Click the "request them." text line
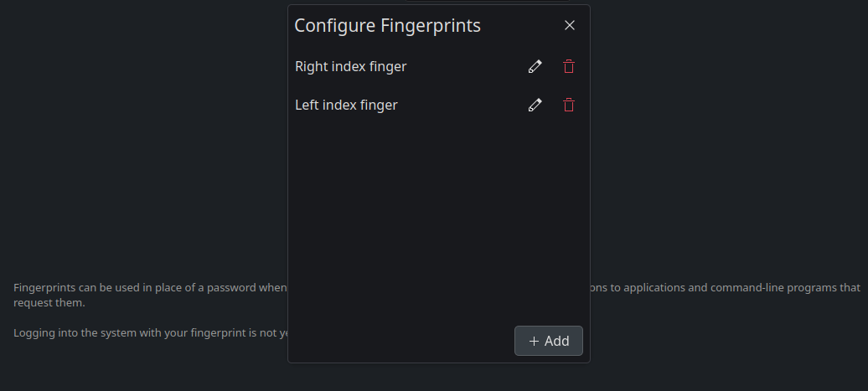The height and width of the screenshot is (391, 868). click(49, 302)
